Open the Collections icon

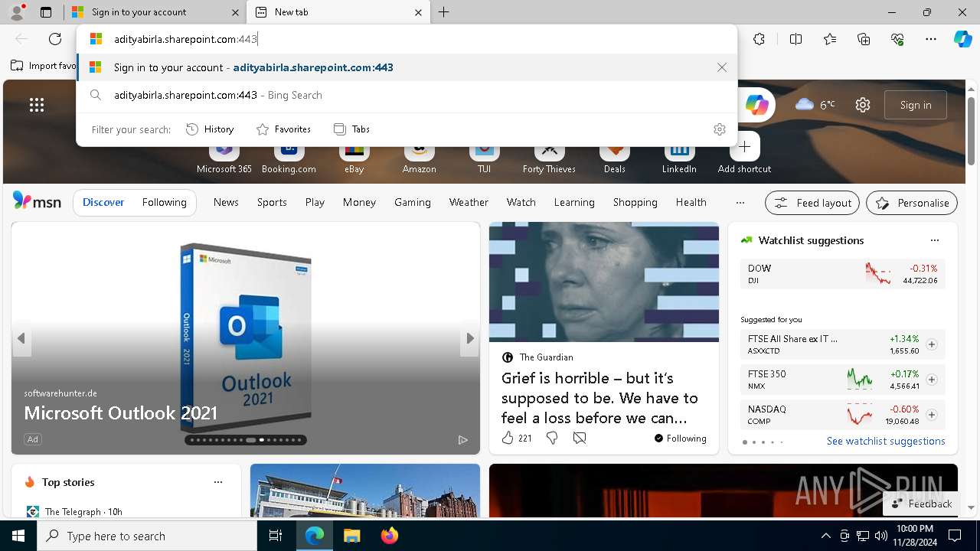pos(864,39)
